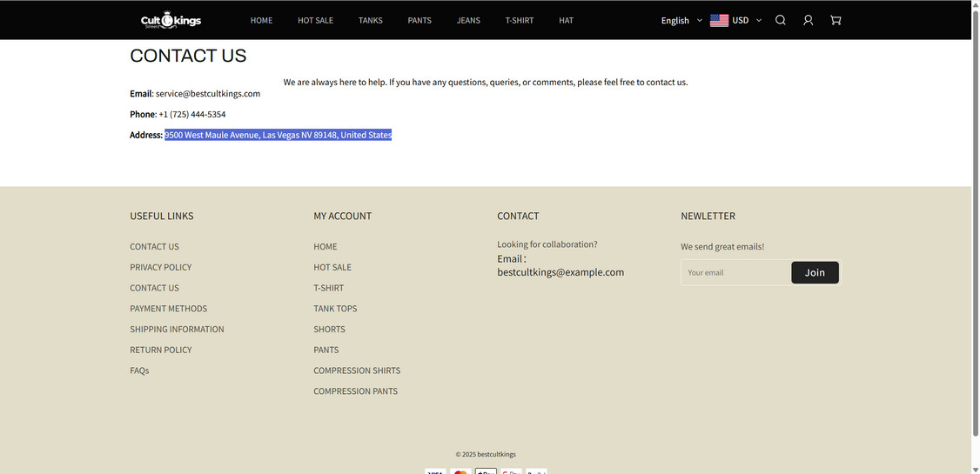Click the highlighted West Maule Avenue address

[x=279, y=135]
